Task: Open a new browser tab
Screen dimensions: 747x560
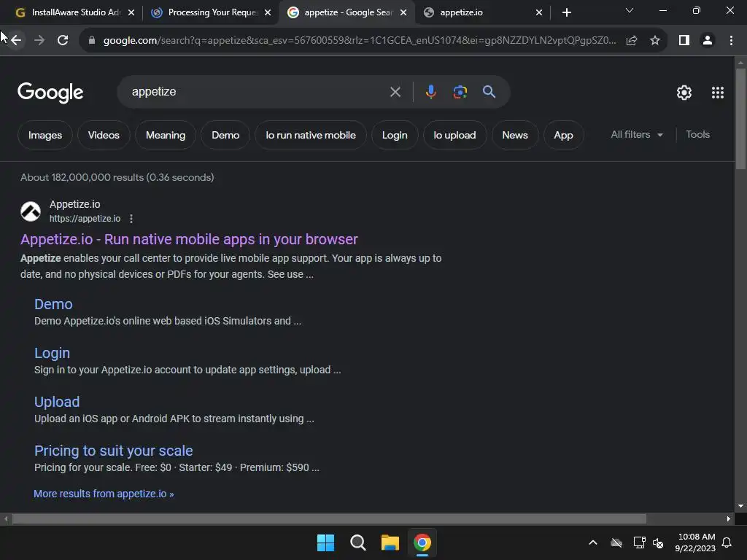Action: 566,12
